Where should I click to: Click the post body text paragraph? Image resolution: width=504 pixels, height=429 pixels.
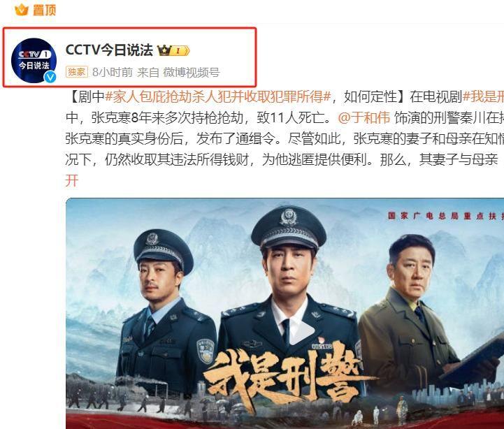tap(285, 138)
